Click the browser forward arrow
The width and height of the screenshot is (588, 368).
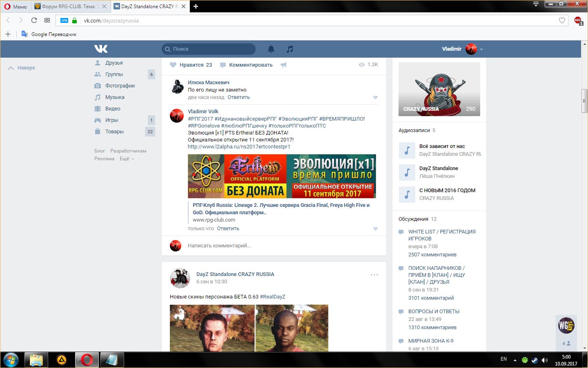tap(21, 20)
